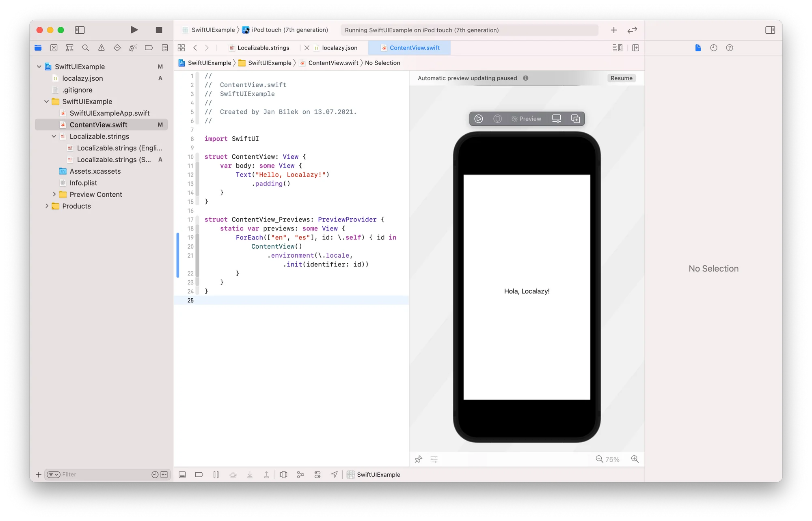
Task: Collapse the SwiftUIExample project tree
Action: point(39,67)
